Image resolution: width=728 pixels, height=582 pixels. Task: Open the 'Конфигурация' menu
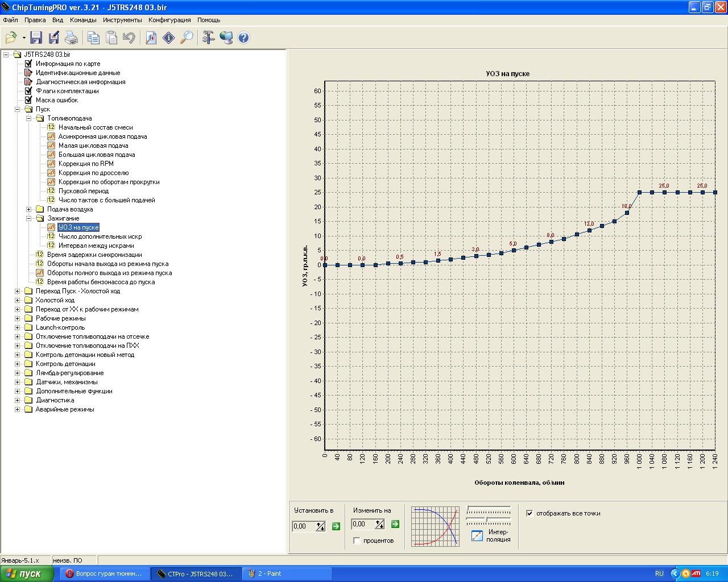click(x=169, y=20)
